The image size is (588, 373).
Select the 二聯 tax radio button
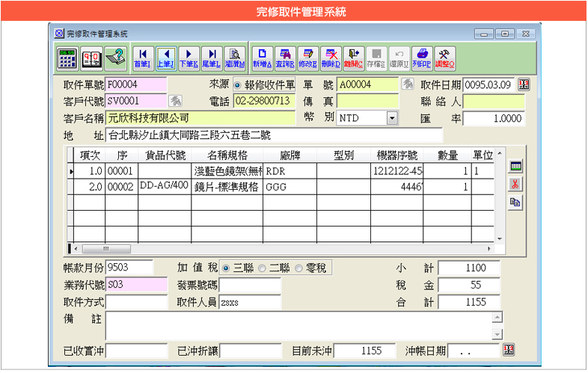(x=263, y=268)
